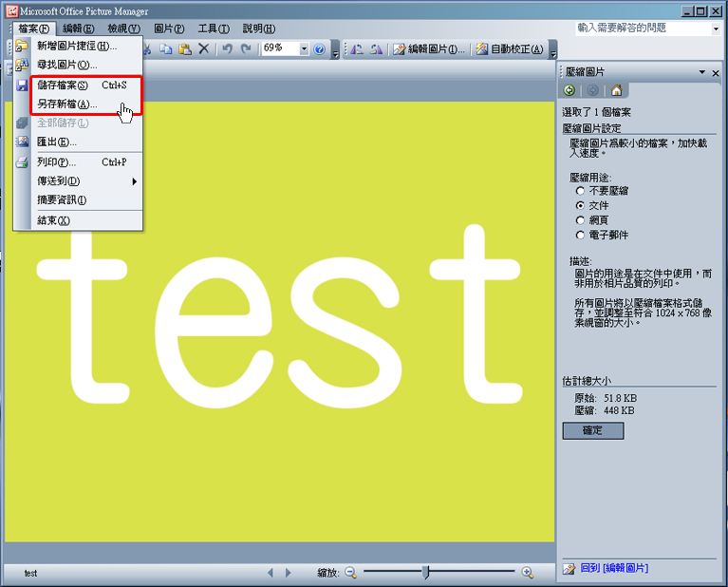Viewport: 728px width, 587px height.
Task: Click the Copy icon in the toolbar
Action: point(166,48)
